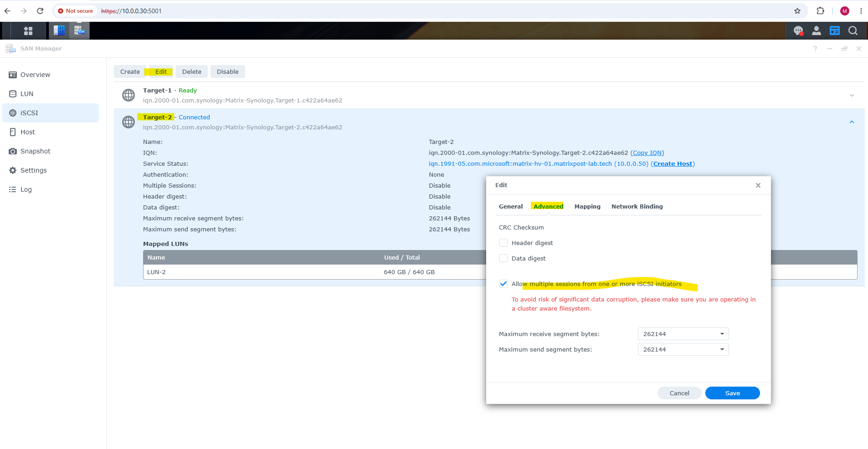The width and height of the screenshot is (868, 449).
Task: Expand Target-1 details chevron
Action: click(852, 95)
